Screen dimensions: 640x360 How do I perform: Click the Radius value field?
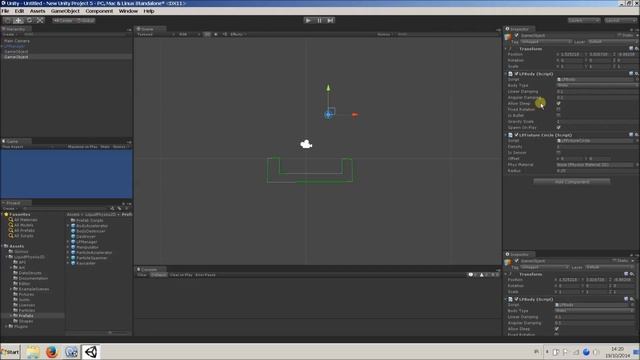[x=597, y=171]
